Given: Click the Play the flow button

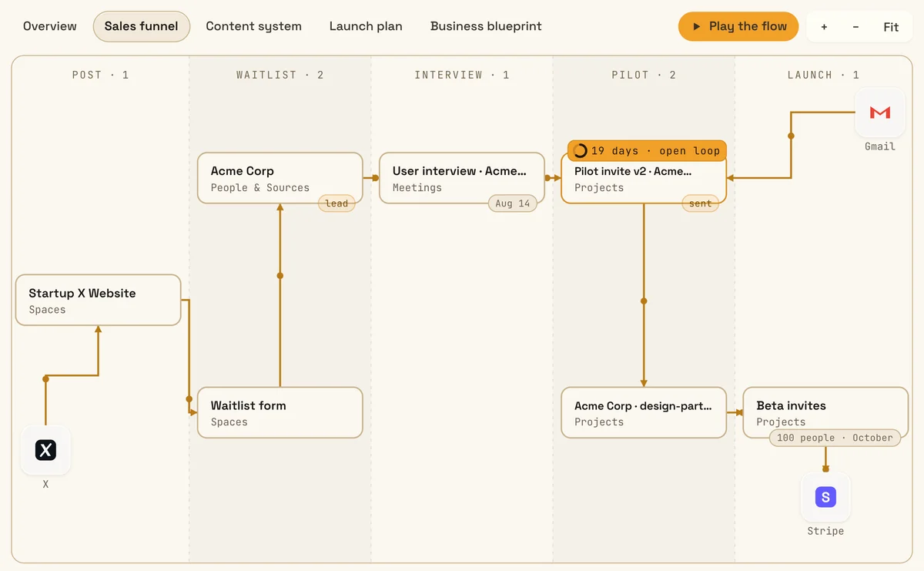Looking at the screenshot, I should (738, 26).
